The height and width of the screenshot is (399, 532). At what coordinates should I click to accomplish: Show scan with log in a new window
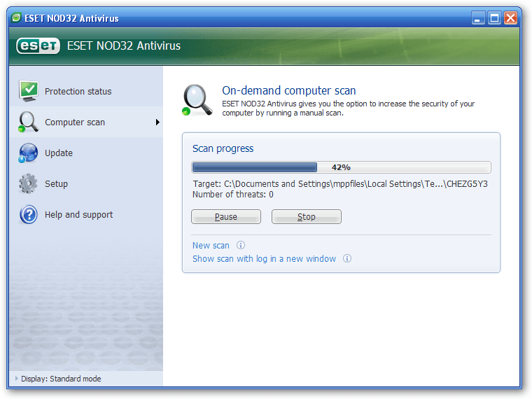(264, 259)
